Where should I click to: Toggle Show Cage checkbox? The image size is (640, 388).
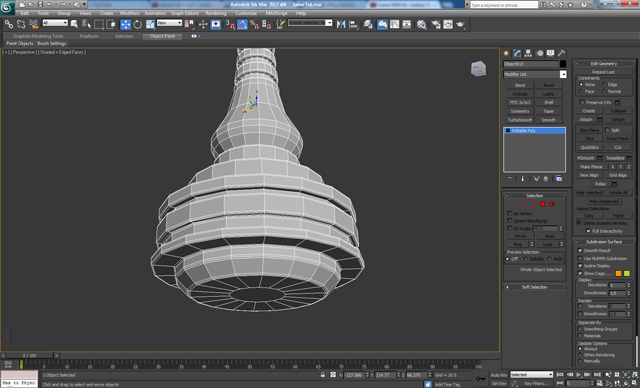click(580, 273)
